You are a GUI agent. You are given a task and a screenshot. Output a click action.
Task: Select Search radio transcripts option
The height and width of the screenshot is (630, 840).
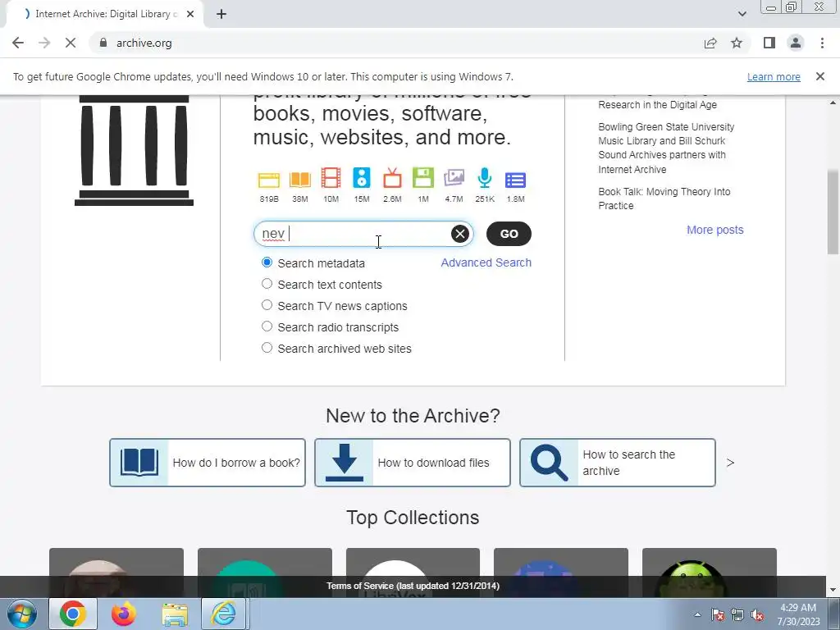[267, 326]
